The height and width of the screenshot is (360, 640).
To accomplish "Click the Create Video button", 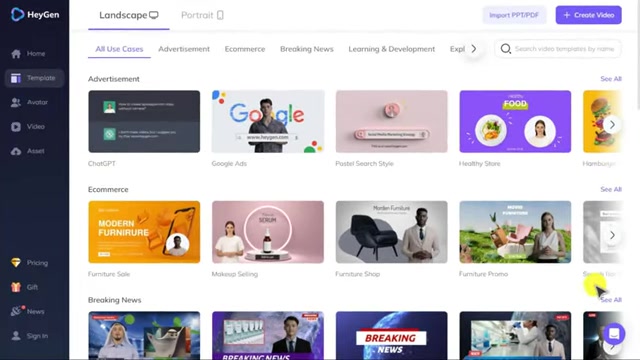I will click(588, 15).
